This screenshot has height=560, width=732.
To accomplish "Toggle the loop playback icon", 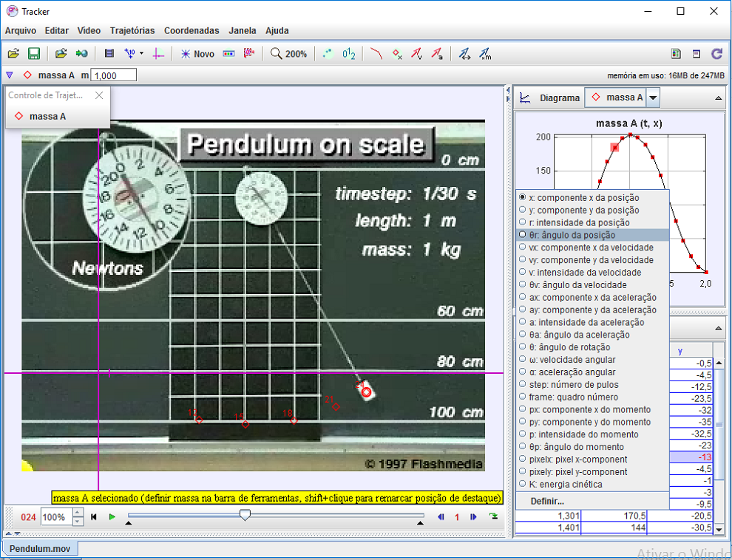I will click(x=493, y=516).
